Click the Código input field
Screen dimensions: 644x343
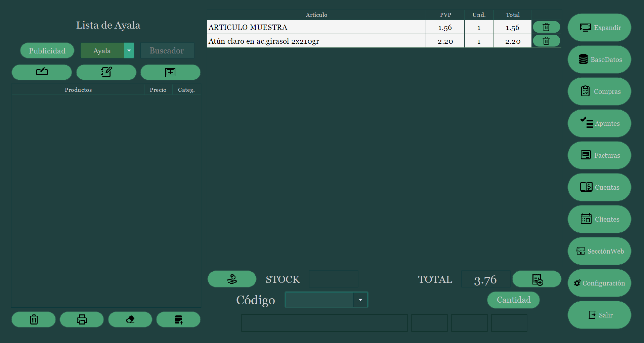[319, 300]
